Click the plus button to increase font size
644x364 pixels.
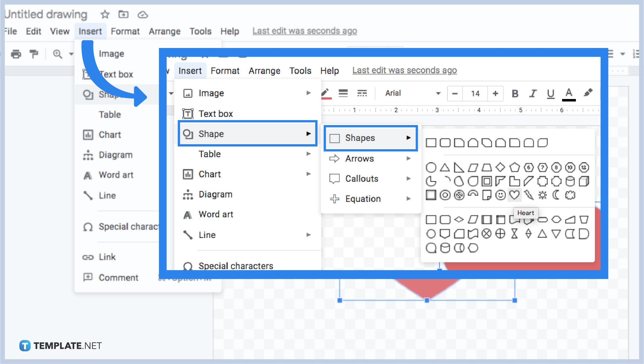click(x=495, y=94)
